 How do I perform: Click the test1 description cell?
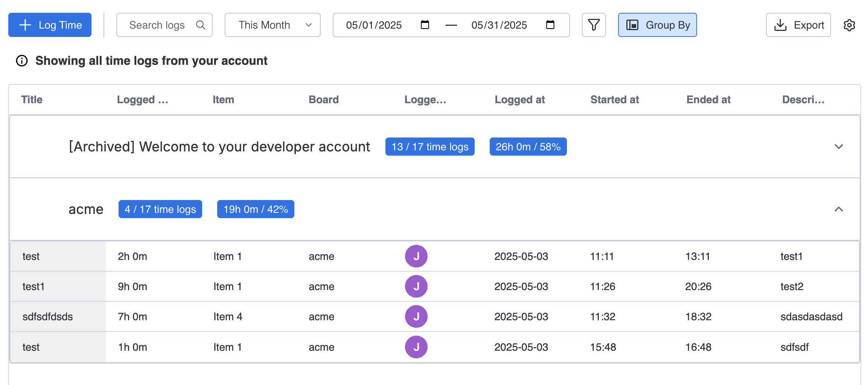(792, 257)
